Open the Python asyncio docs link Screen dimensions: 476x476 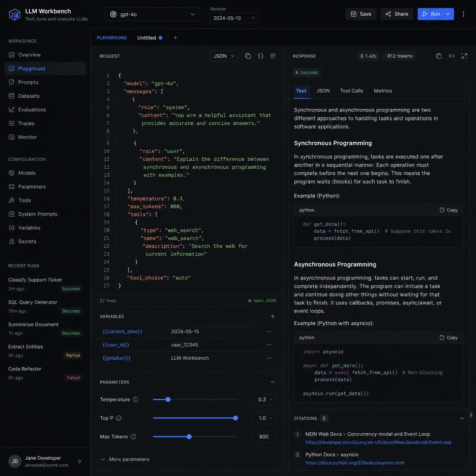[x=355, y=463]
